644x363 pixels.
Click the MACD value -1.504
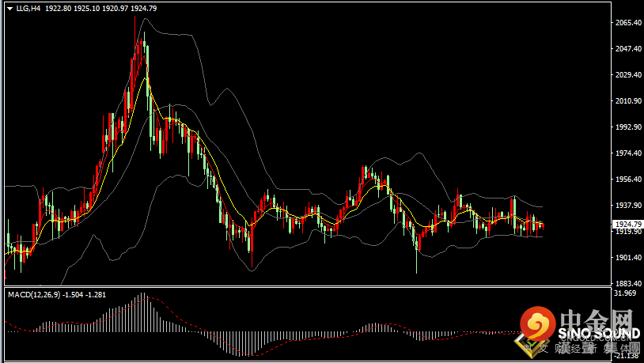tap(71, 295)
